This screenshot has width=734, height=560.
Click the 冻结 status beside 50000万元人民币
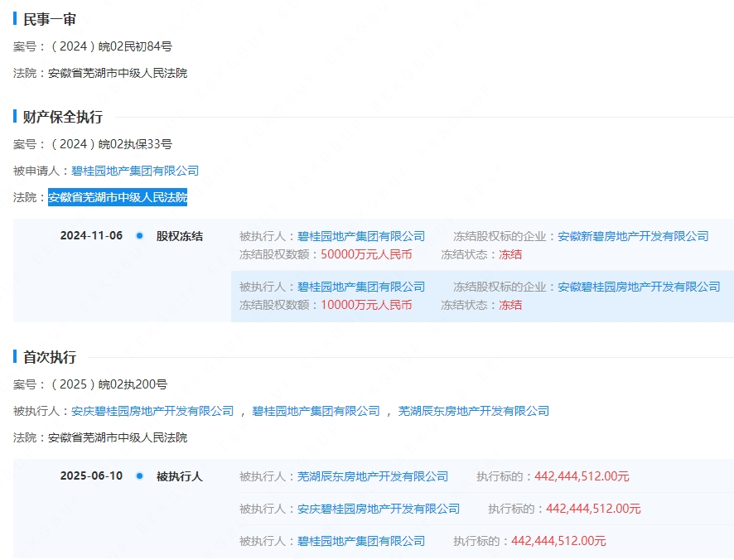coord(510,254)
